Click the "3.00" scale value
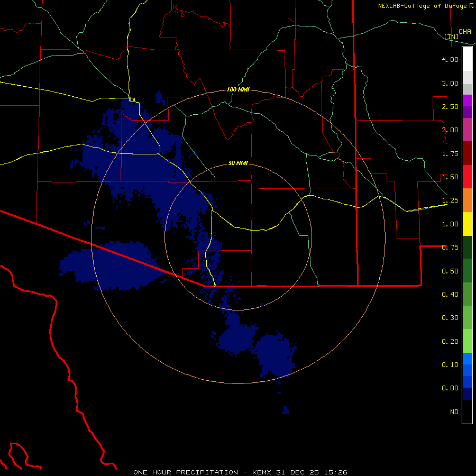This screenshot has width=476, height=476. pyautogui.click(x=450, y=83)
